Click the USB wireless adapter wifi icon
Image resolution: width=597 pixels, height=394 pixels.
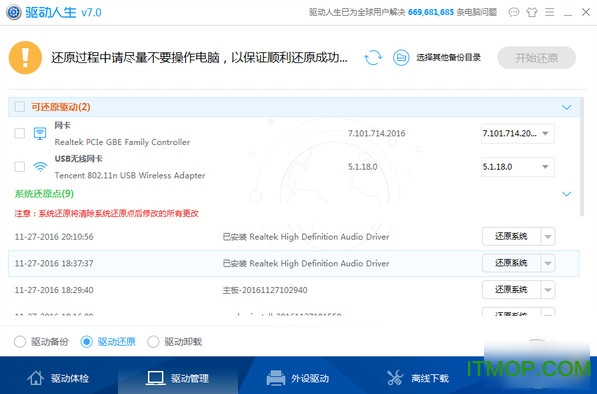click(40, 167)
